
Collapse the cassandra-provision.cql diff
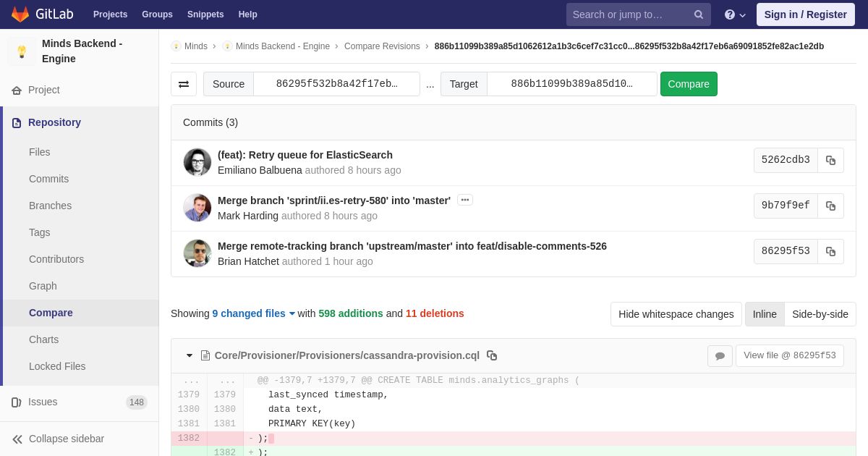(x=190, y=355)
